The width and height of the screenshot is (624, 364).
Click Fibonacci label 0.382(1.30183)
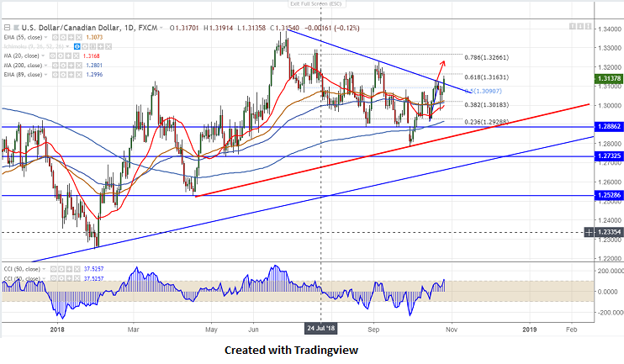coord(487,105)
